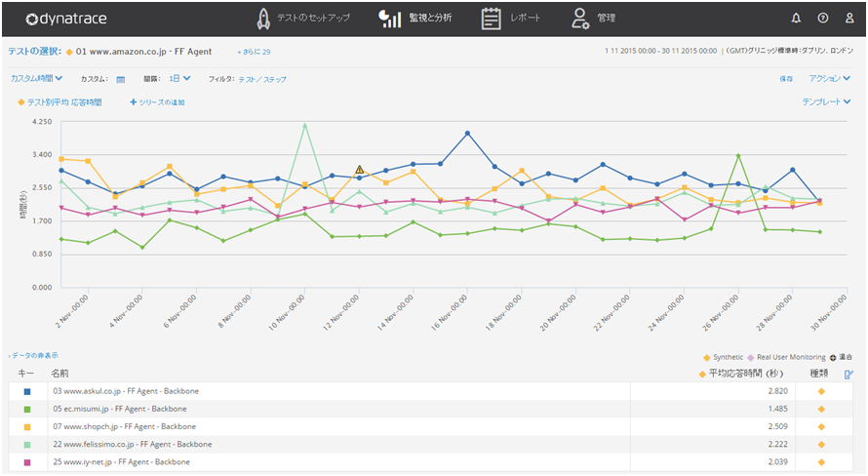Screen dimensions: 868x476
Task: Click the 保存 link
Action: click(786, 79)
